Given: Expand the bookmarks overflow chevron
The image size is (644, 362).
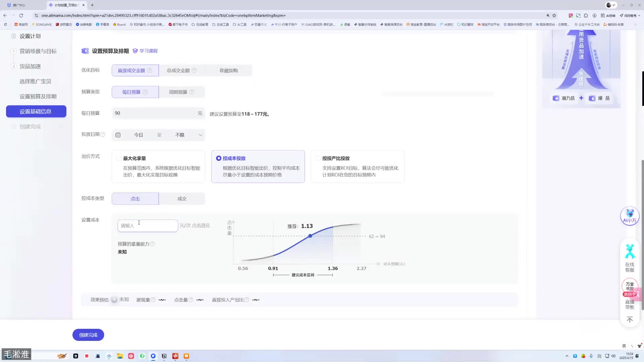Looking at the screenshot, I should coord(635,24).
